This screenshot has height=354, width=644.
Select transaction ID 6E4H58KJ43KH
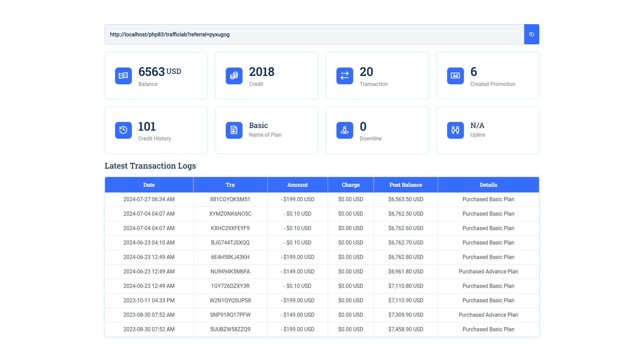[230, 257]
